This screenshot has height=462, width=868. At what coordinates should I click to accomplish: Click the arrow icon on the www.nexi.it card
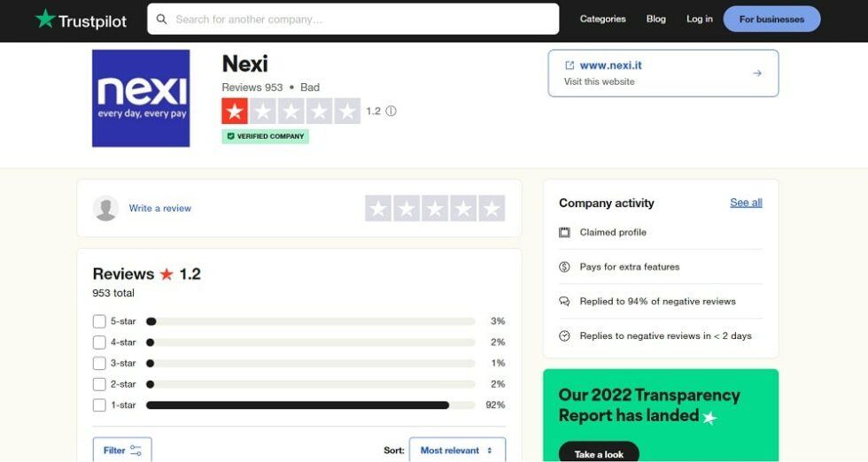(x=757, y=73)
